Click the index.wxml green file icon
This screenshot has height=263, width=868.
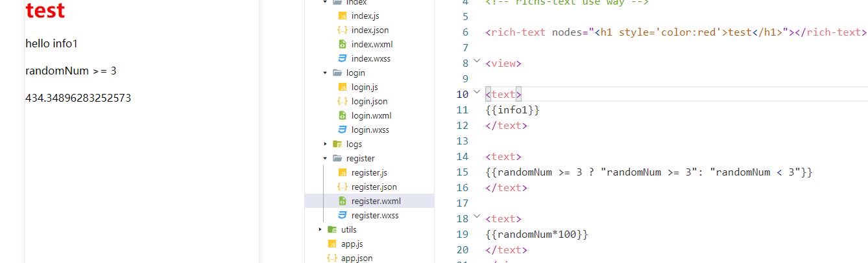pyautogui.click(x=342, y=44)
